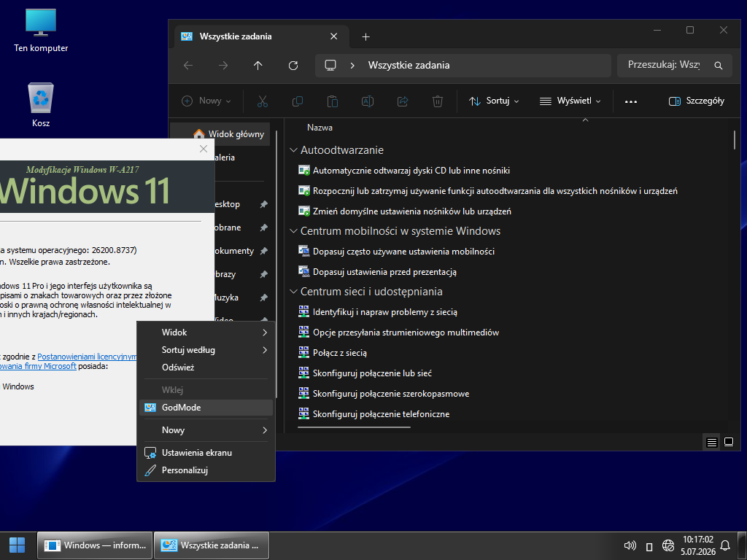This screenshot has height=560, width=747.
Task: Choose Odśwież in context menu
Action: [x=206, y=367]
